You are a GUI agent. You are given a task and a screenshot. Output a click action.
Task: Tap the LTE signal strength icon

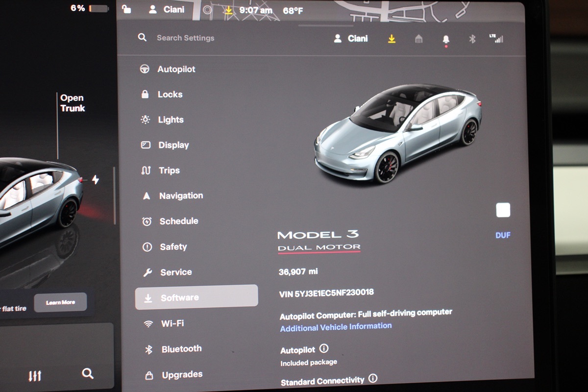click(x=496, y=39)
